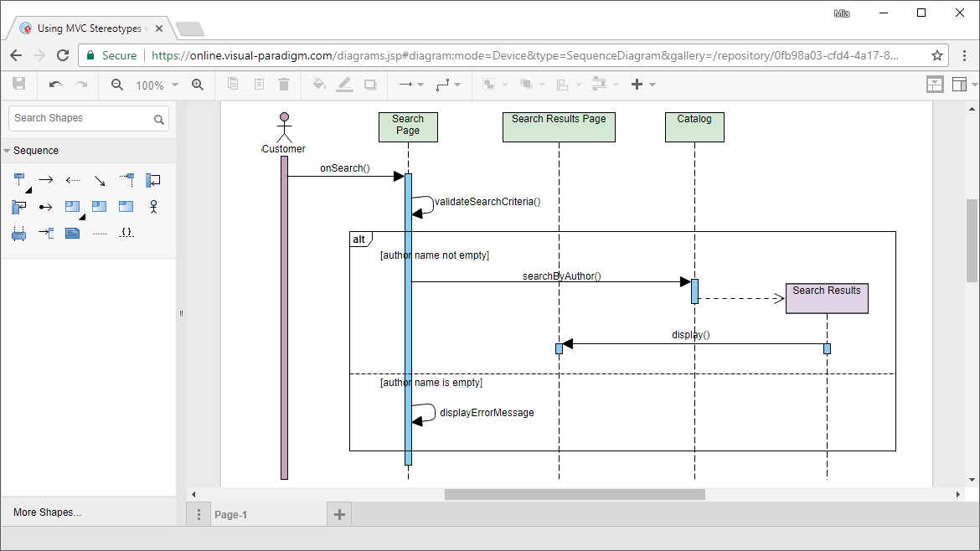Open the Align shapes dropdown
Viewport: 980px width, 551px height.
[x=569, y=85]
